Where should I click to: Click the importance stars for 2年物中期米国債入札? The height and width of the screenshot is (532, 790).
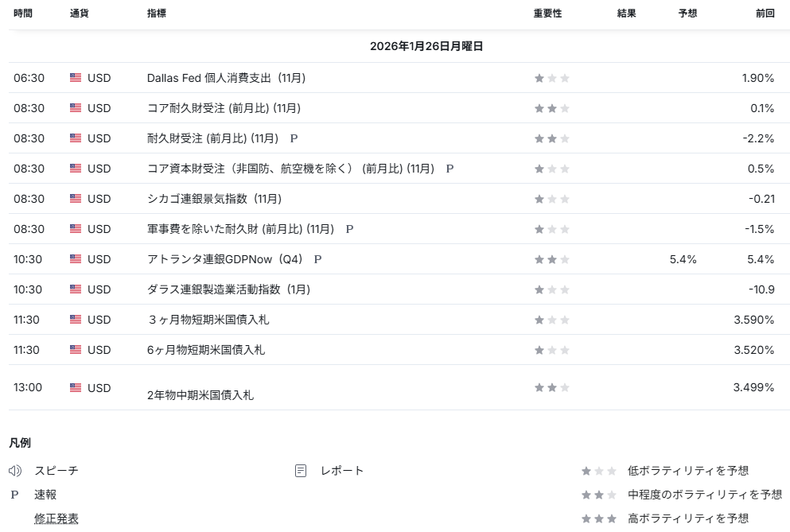point(551,387)
